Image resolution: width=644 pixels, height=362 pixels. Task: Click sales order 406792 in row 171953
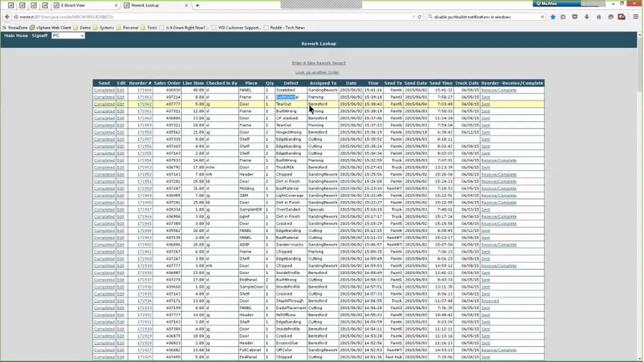pyautogui.click(x=174, y=167)
